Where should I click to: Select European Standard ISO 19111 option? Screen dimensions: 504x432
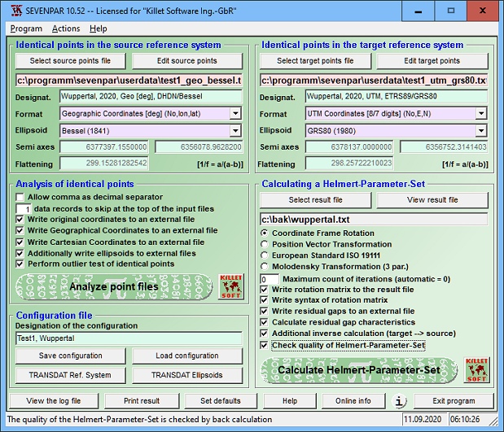point(265,255)
